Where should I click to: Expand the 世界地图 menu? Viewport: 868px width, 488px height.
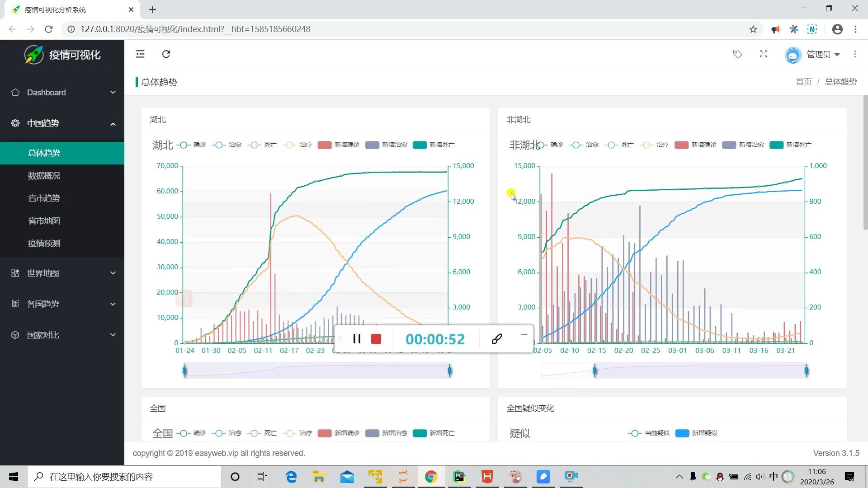(x=62, y=273)
